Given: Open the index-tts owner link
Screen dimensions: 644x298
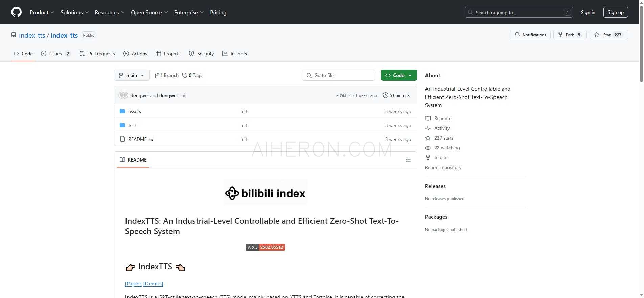Looking at the screenshot, I should [32, 35].
